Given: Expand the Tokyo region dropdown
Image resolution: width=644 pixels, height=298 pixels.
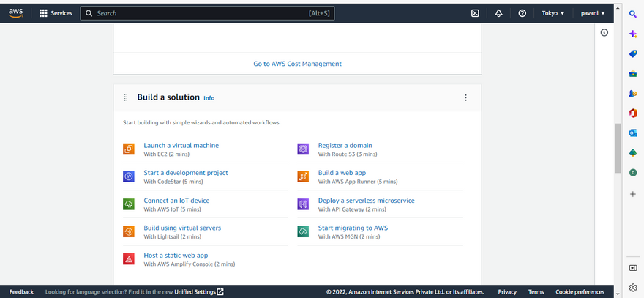Looking at the screenshot, I should tap(553, 13).
